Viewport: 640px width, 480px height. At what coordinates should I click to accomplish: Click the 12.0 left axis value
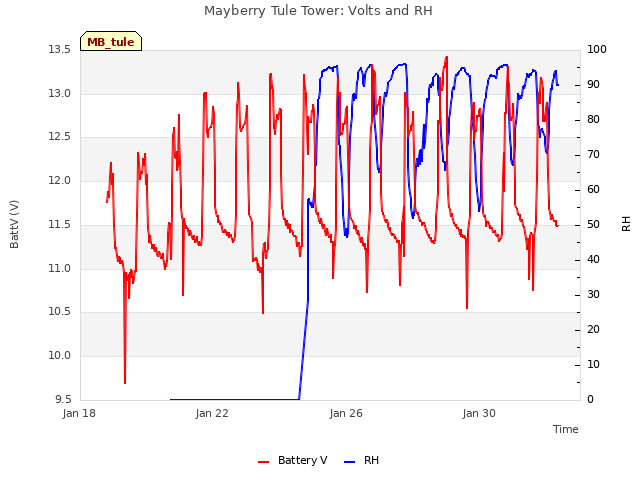coord(60,180)
